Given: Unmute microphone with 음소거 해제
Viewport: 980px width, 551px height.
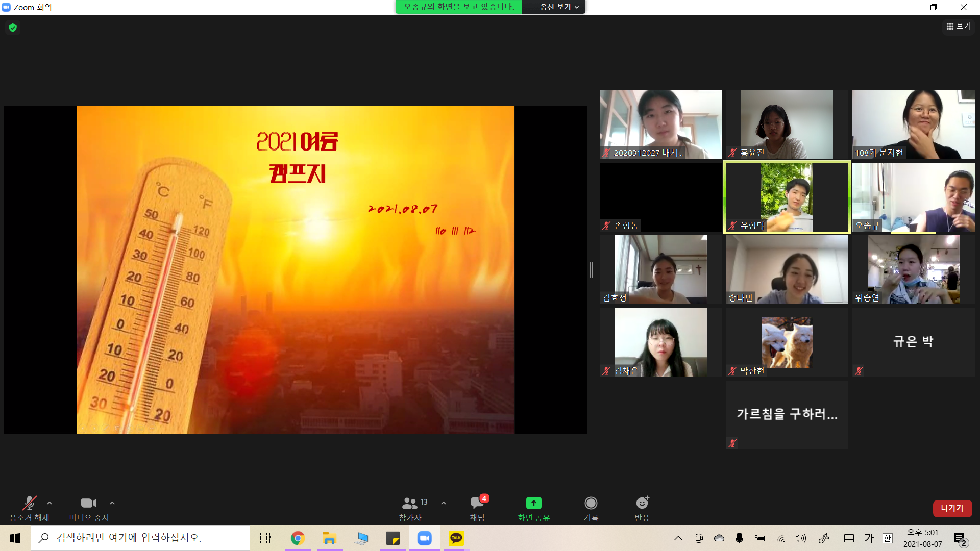Looking at the screenshot, I should pos(29,503).
